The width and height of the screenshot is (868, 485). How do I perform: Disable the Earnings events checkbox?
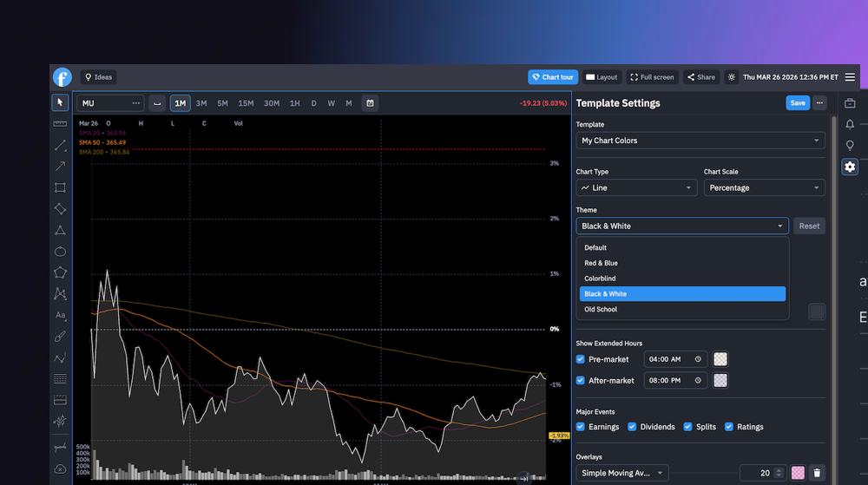581,427
